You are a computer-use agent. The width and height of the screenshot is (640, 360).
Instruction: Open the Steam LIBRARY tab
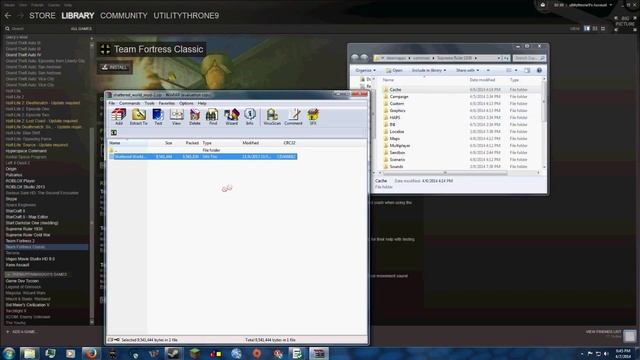pyautogui.click(x=78, y=16)
